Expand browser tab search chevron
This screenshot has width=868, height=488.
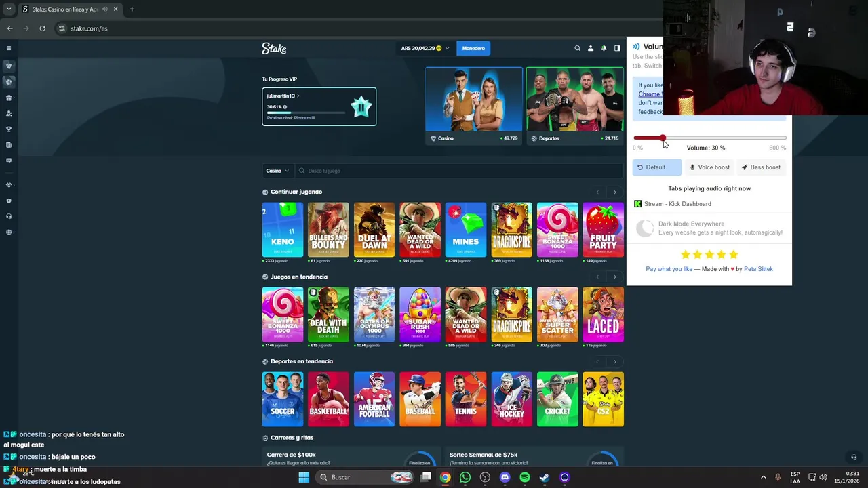[x=9, y=9]
